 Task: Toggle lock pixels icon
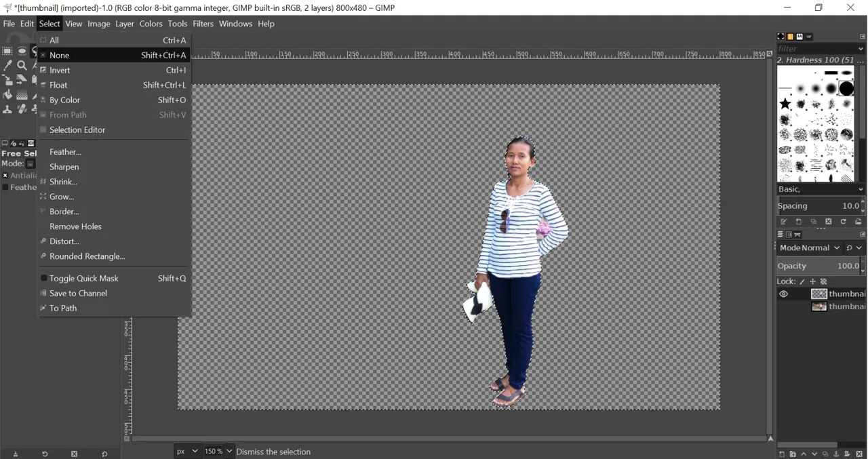tap(802, 281)
